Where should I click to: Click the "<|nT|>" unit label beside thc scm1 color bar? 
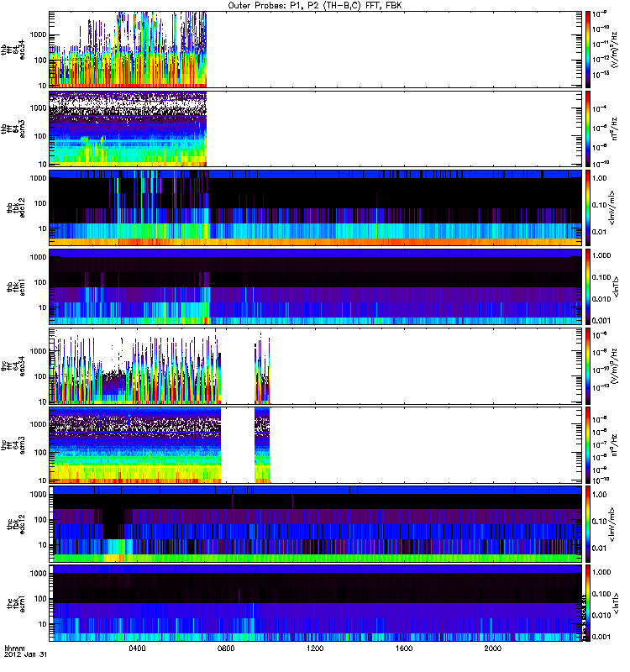[617, 603]
